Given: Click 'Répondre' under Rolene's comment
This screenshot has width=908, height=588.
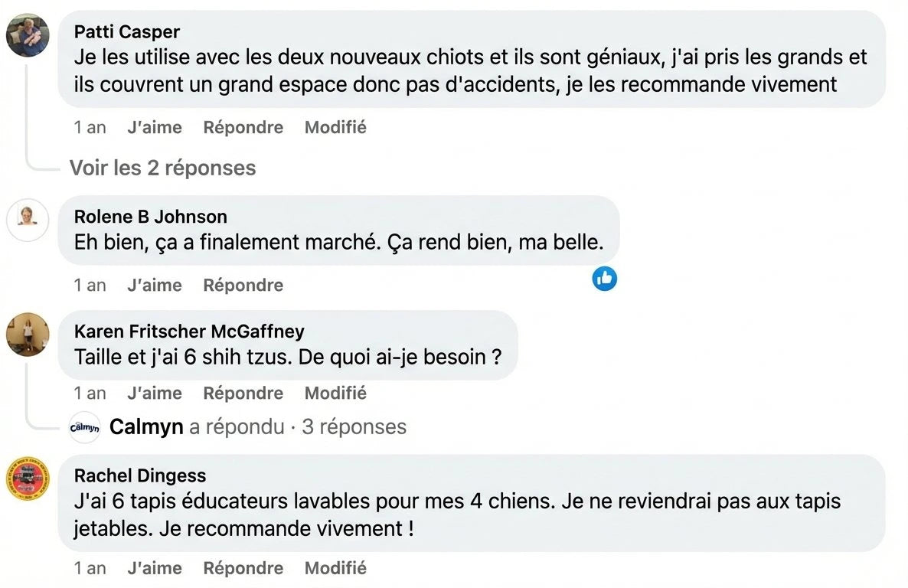Looking at the screenshot, I should [x=243, y=285].
